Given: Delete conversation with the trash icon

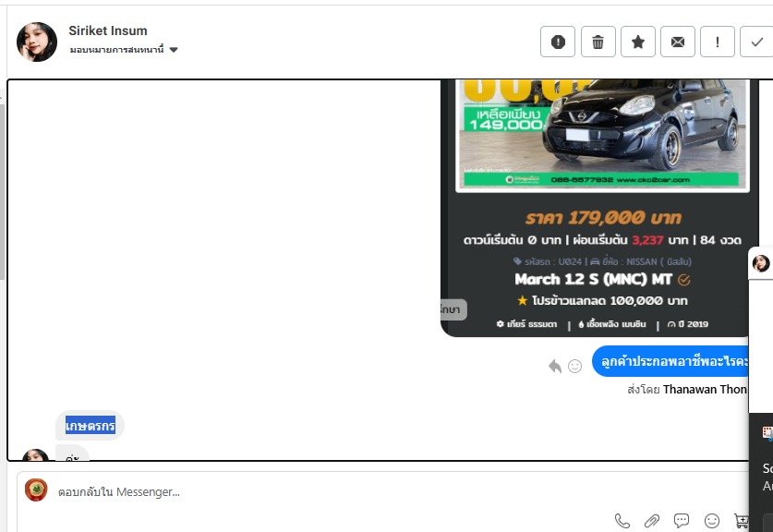Looking at the screenshot, I should coord(598,42).
